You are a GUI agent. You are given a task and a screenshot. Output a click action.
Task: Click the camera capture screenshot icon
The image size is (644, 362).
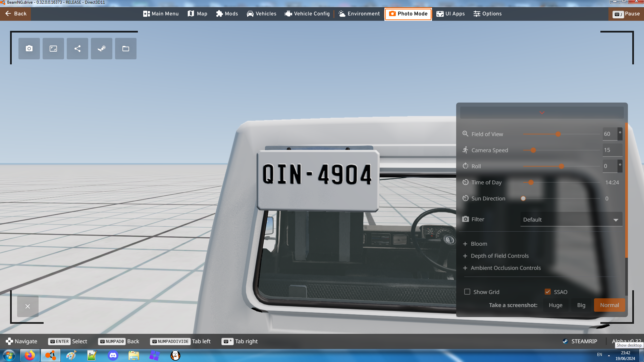29,49
